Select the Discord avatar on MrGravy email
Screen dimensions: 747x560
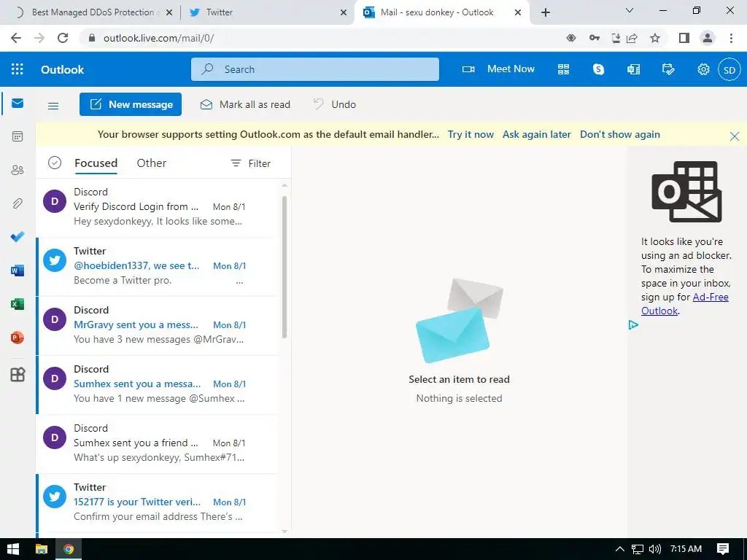coord(55,319)
